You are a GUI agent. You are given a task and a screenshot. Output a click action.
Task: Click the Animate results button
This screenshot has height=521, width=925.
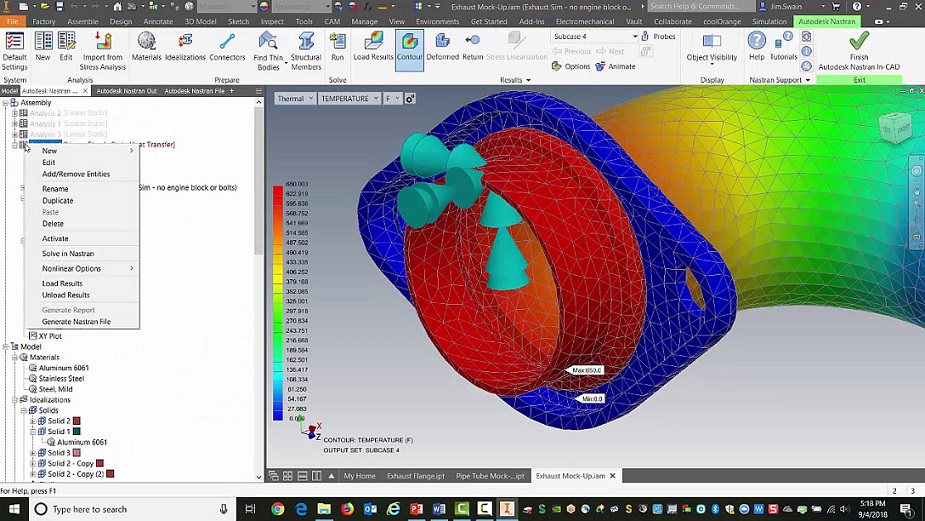tap(615, 67)
